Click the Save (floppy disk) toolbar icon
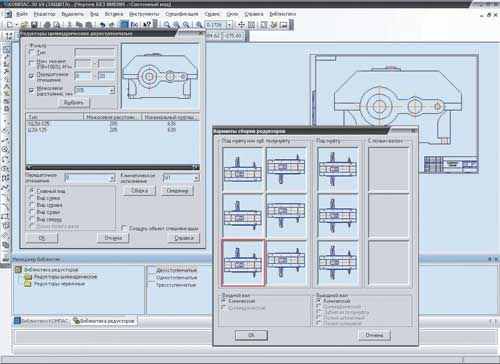This screenshot has width=500, height=364. (x=34, y=25)
